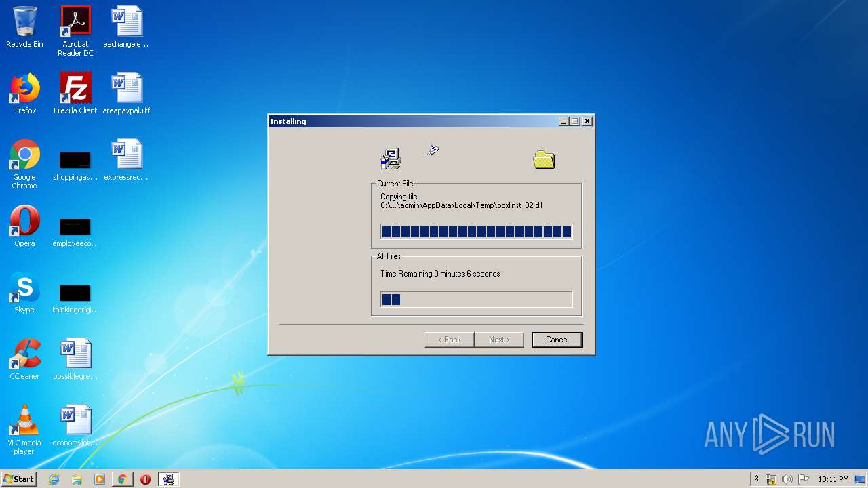Select the possiblegre Word document icon
The width and height of the screenshot is (868, 488).
tap(75, 359)
